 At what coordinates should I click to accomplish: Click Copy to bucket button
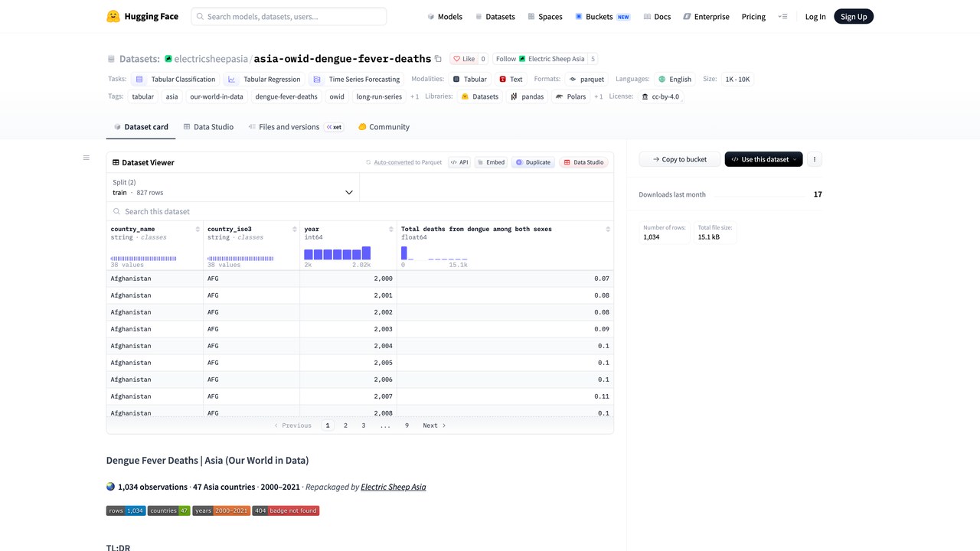[x=680, y=159]
